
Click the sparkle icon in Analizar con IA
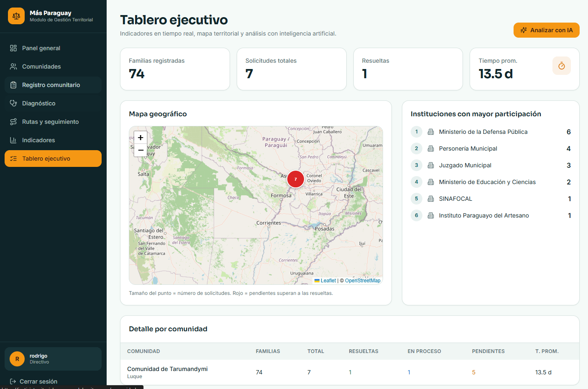(523, 30)
